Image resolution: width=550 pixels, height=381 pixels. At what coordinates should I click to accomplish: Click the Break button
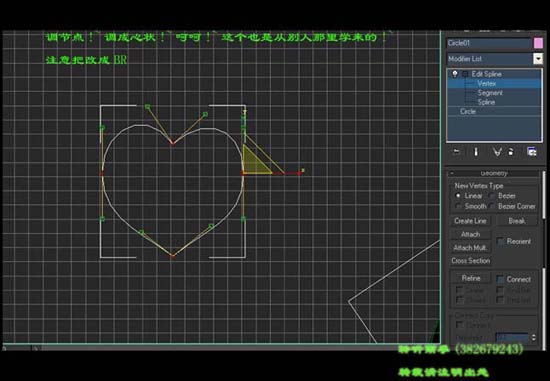point(517,221)
